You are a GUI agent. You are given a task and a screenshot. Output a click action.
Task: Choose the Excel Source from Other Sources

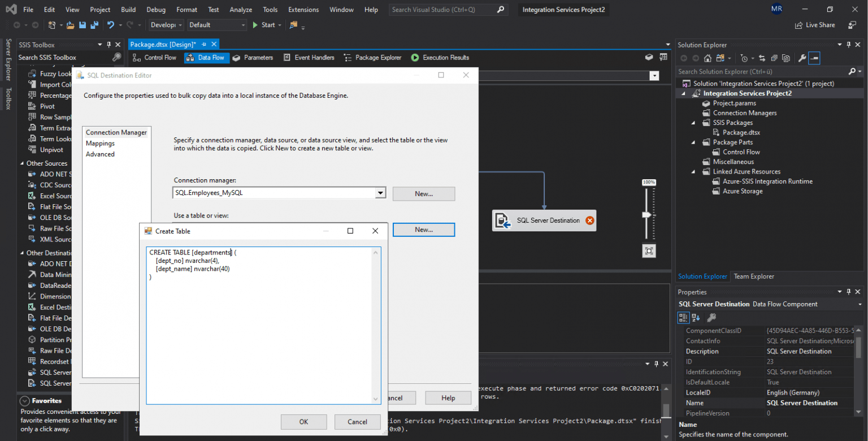pyautogui.click(x=52, y=196)
